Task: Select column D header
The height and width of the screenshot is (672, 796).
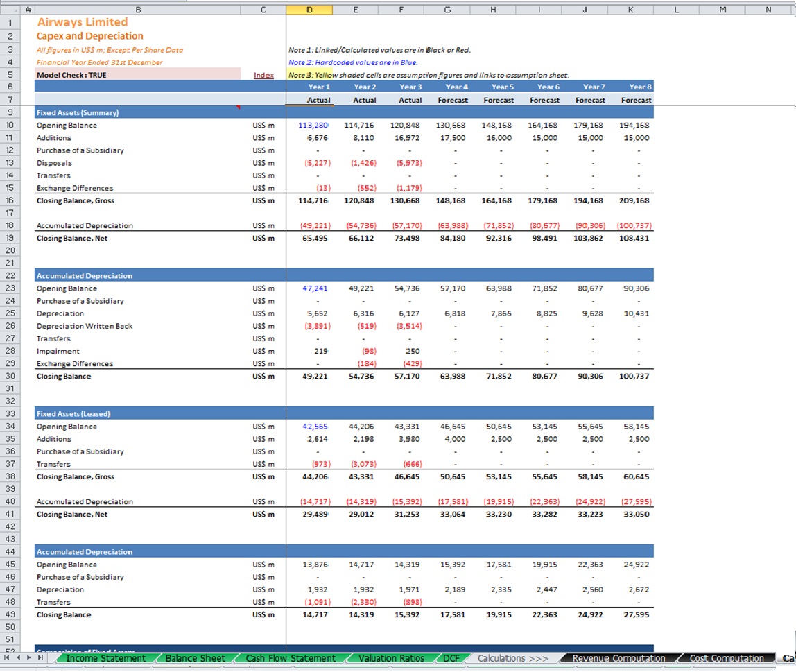Action: tap(309, 10)
